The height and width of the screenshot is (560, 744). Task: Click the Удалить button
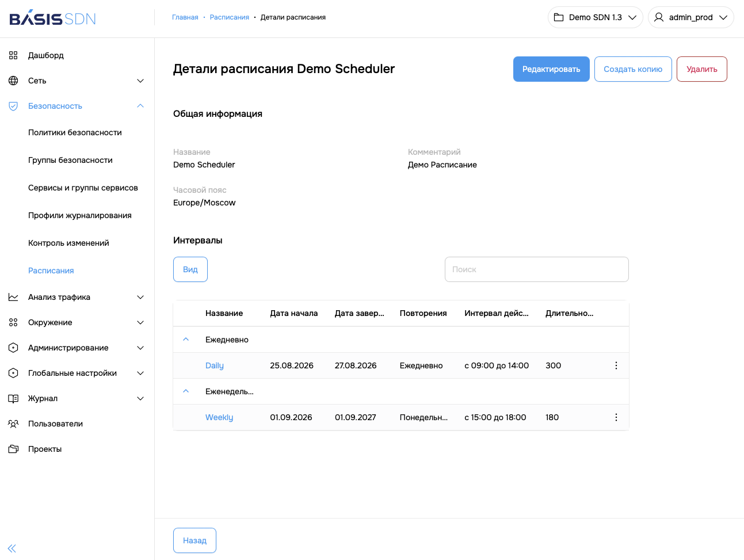(702, 69)
